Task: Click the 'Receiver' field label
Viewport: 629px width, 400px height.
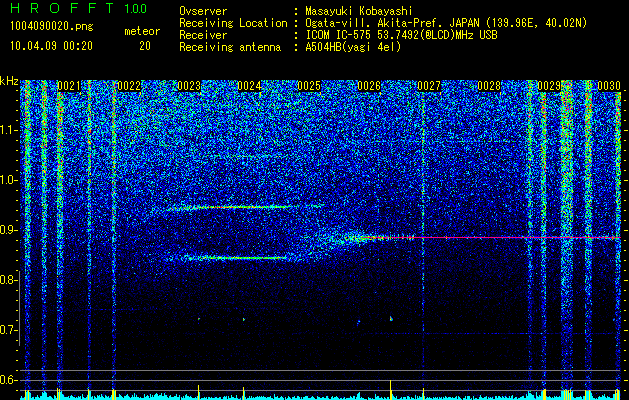Action: tap(203, 35)
